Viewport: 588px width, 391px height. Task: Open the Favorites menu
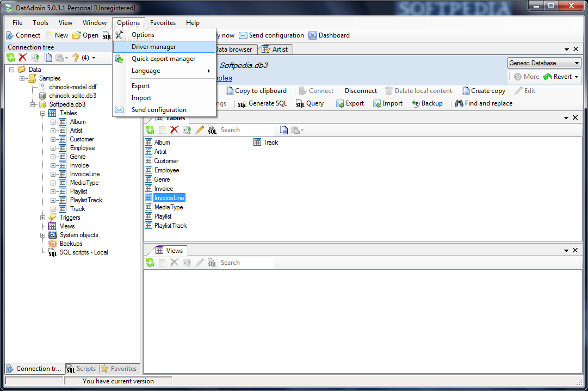(x=163, y=23)
